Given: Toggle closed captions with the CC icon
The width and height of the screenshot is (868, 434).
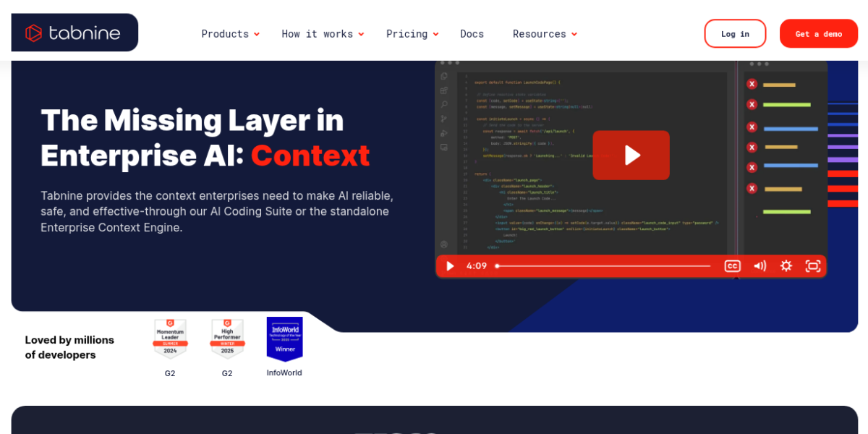Looking at the screenshot, I should [x=732, y=266].
